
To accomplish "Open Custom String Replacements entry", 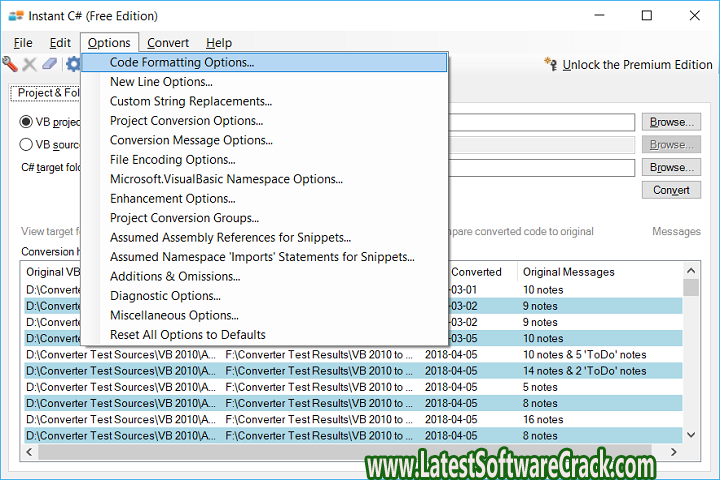I will click(x=264, y=101).
